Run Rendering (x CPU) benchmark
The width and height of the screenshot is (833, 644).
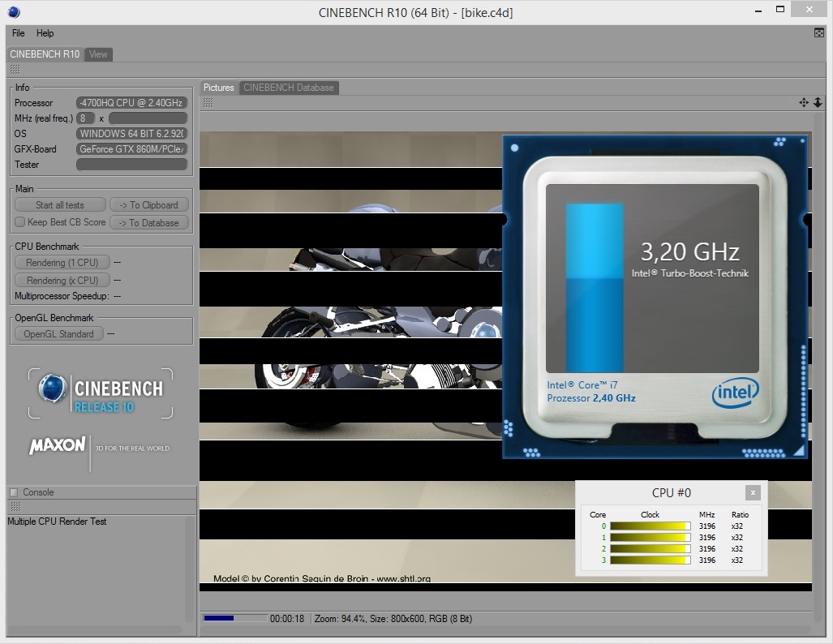point(62,280)
